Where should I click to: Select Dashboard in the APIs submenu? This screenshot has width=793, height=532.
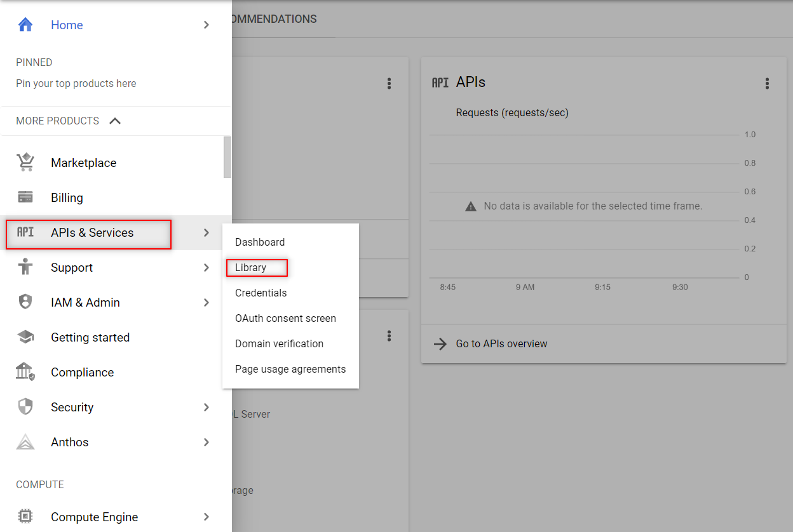coord(290,242)
